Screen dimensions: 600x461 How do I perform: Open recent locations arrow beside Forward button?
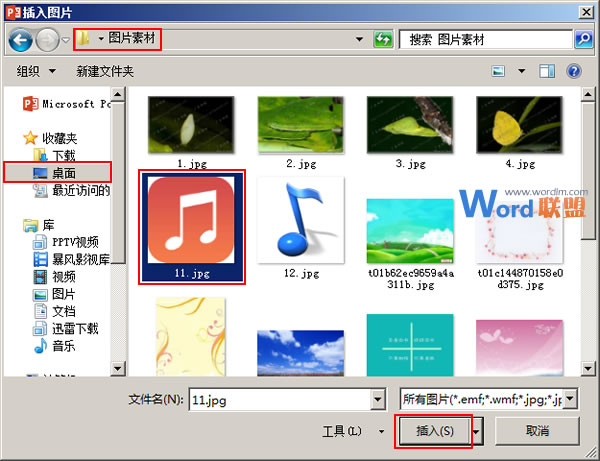coord(66,40)
